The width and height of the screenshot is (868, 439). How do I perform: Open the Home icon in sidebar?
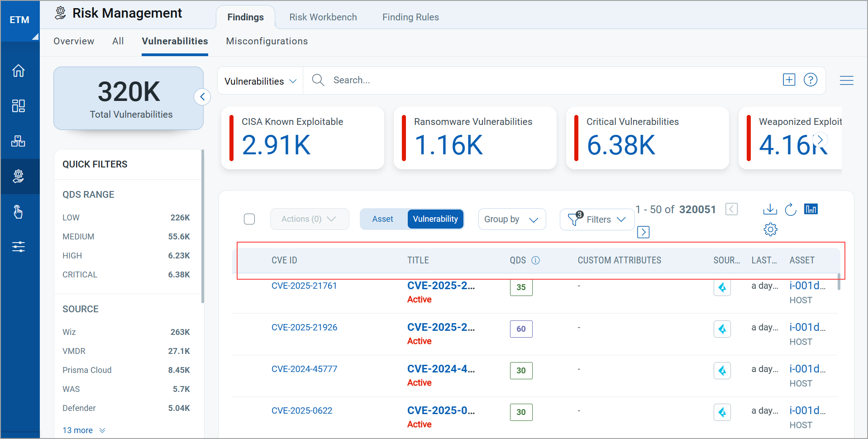tap(19, 71)
